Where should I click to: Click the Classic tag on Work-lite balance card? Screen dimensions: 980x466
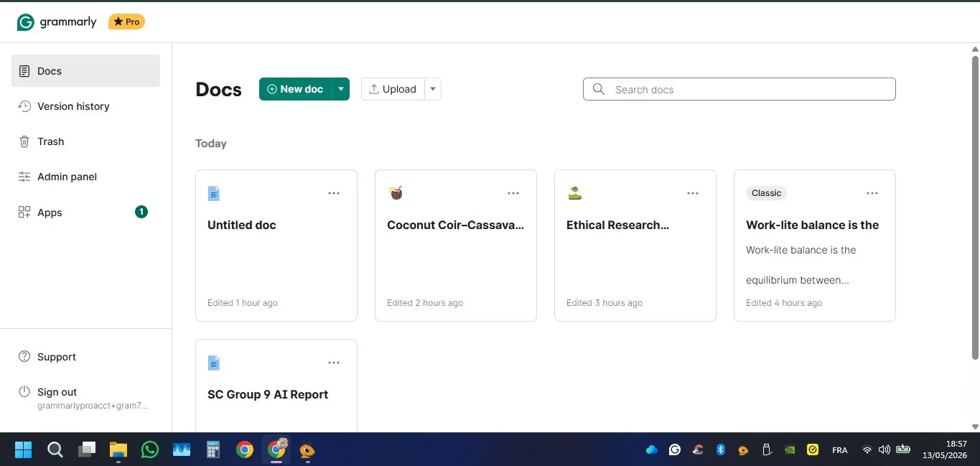point(767,192)
